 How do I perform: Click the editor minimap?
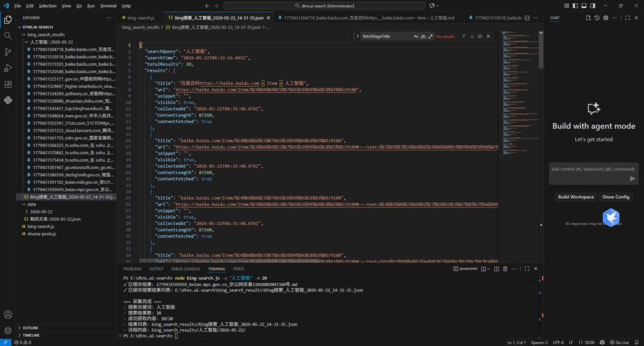(520, 94)
